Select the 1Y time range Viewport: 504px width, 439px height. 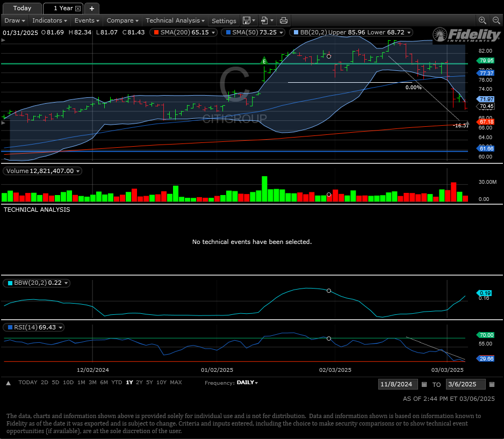coord(129,383)
